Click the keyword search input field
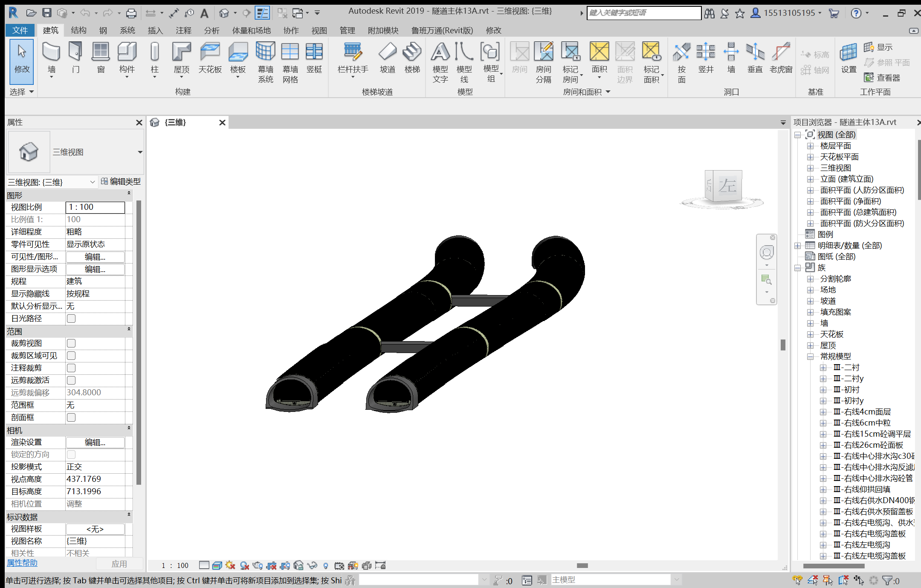The height and width of the screenshot is (588, 921). point(644,13)
